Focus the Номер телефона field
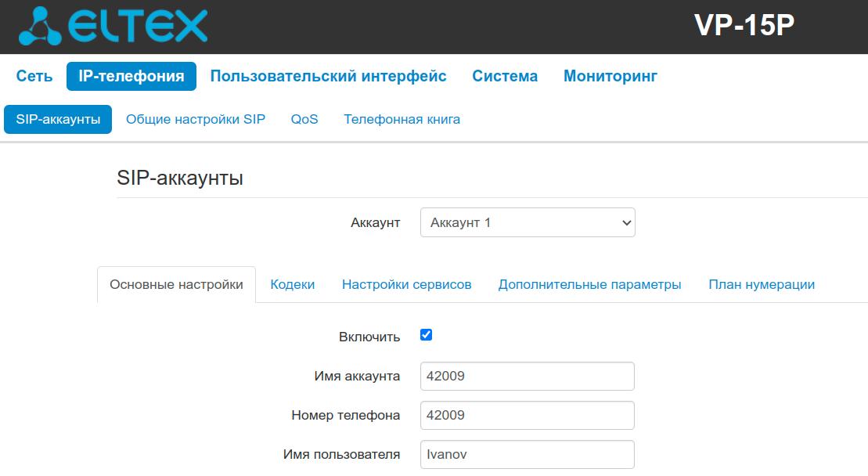 point(527,415)
